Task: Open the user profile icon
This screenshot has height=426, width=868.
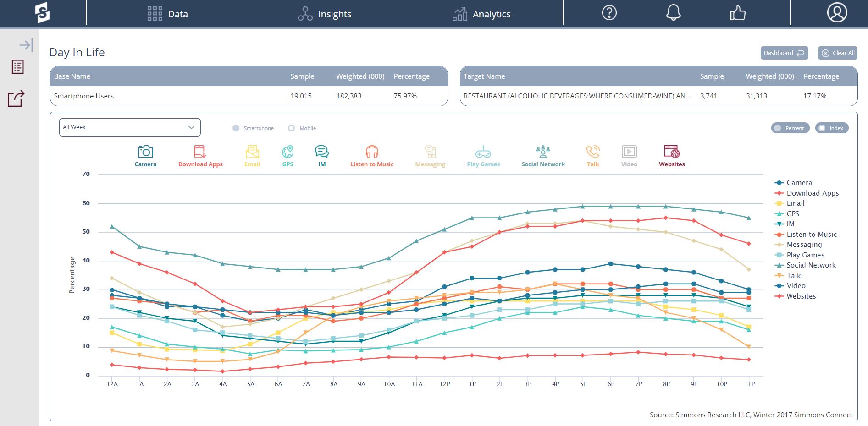Action: click(837, 13)
